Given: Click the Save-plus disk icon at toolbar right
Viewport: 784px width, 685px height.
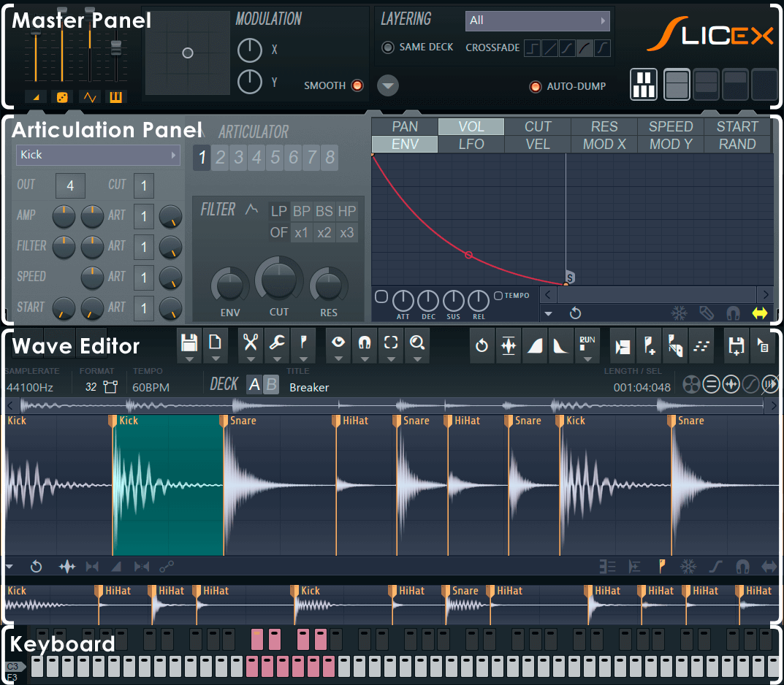Looking at the screenshot, I should pyautogui.click(x=737, y=345).
